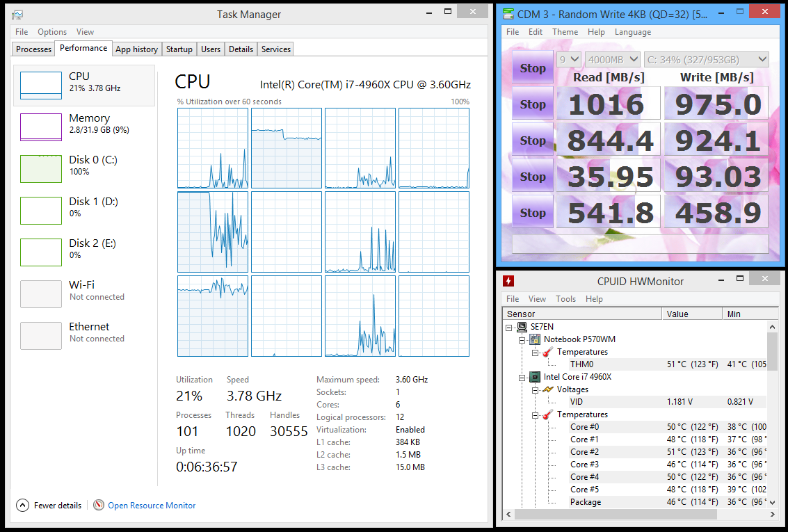Open the Help menu in HWMonitor
The width and height of the screenshot is (788, 532).
click(x=594, y=299)
